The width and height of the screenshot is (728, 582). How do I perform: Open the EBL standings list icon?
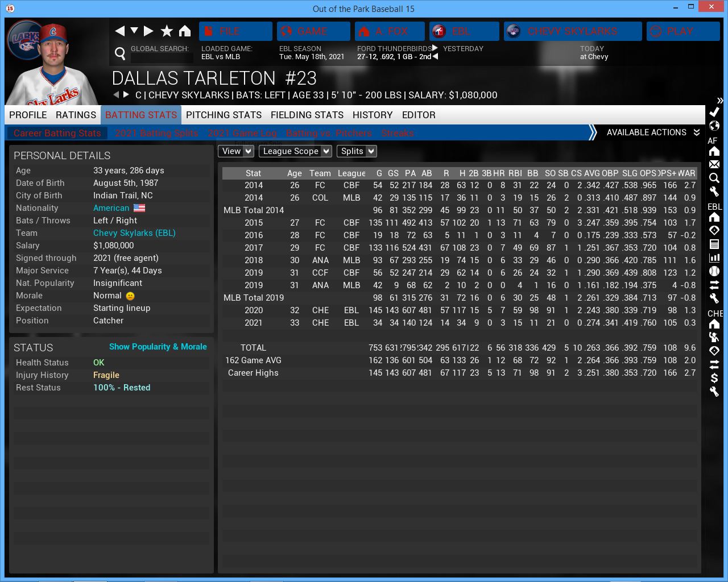(x=714, y=244)
